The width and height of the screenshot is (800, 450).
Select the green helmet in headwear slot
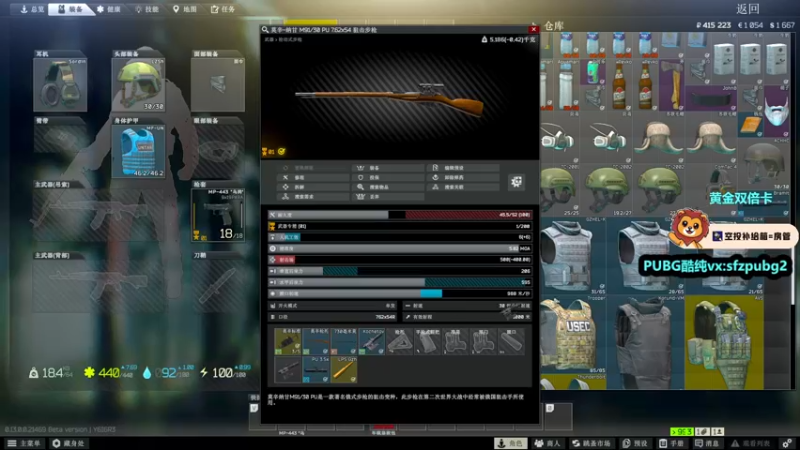click(x=139, y=85)
